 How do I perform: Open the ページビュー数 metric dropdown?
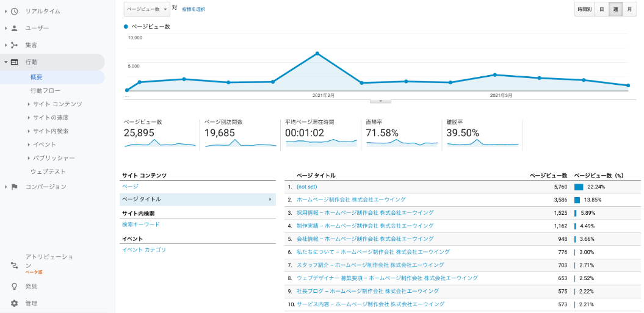pyautogui.click(x=147, y=9)
